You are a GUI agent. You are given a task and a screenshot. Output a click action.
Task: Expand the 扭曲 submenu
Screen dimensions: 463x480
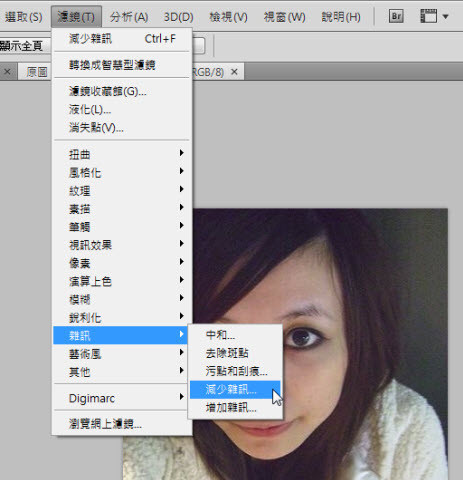click(x=122, y=154)
